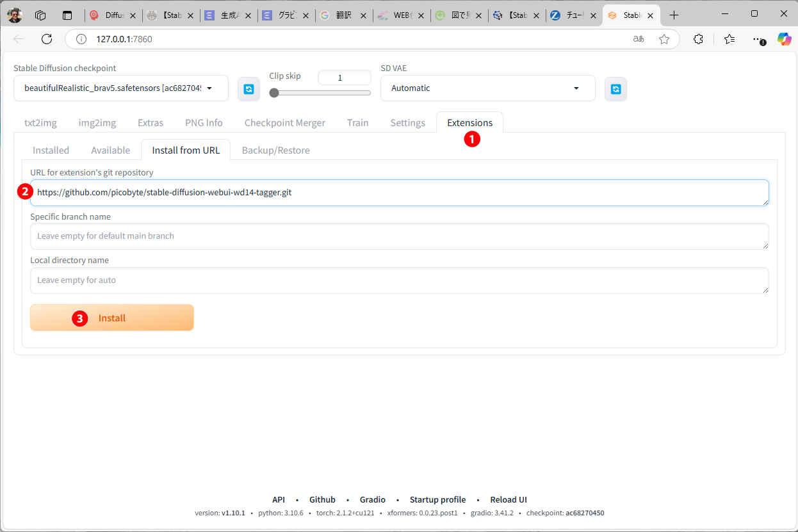Open the Settings tab

click(407, 123)
